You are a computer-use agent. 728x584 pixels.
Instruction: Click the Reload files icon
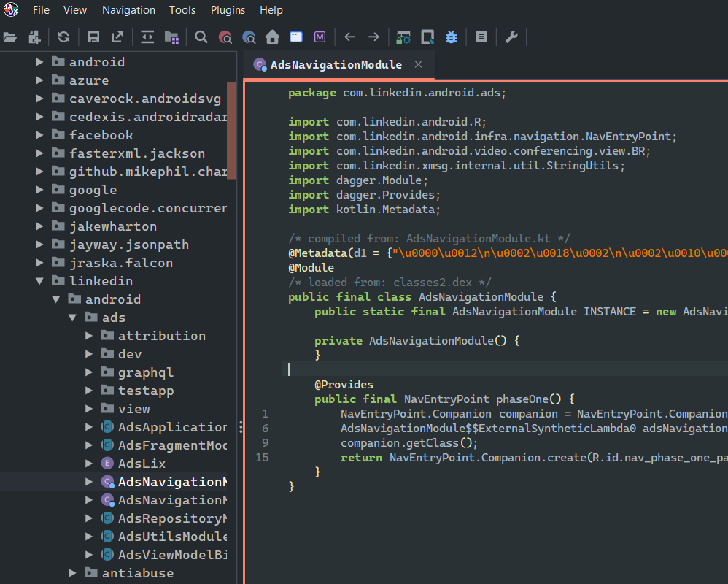(x=63, y=36)
